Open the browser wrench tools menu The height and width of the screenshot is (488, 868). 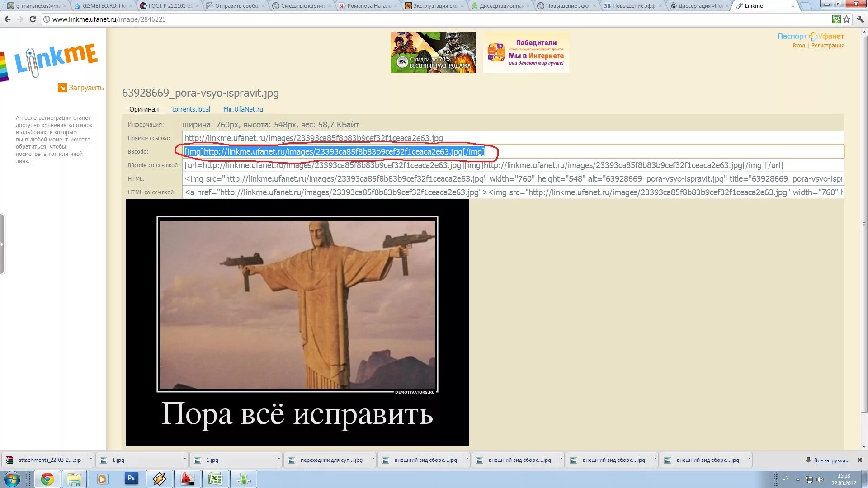tap(860, 19)
